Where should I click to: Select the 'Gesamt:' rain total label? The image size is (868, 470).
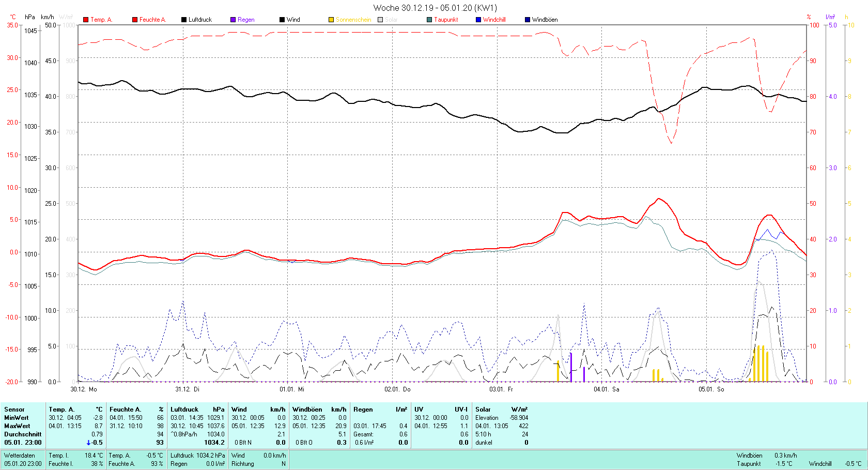364,434
